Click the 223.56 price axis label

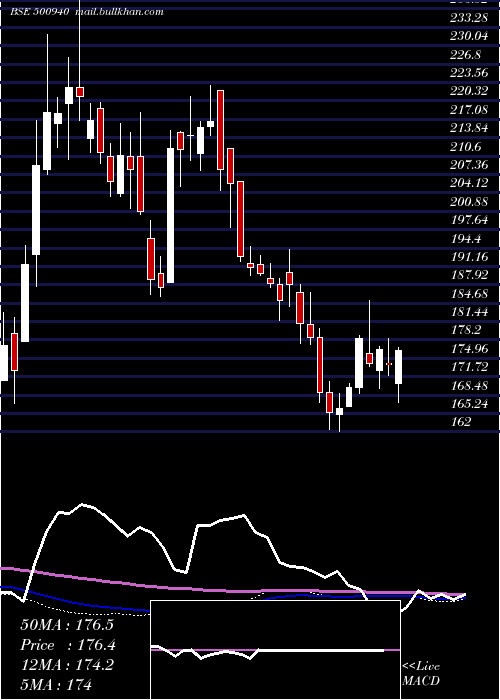coord(468,73)
